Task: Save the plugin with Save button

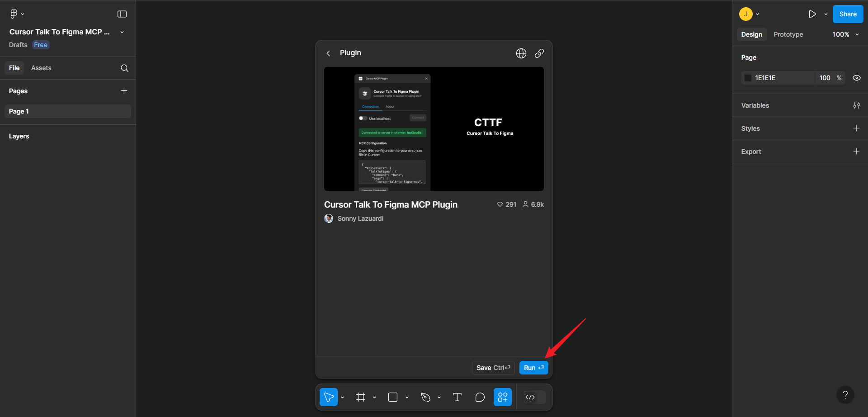Action: coord(493,368)
